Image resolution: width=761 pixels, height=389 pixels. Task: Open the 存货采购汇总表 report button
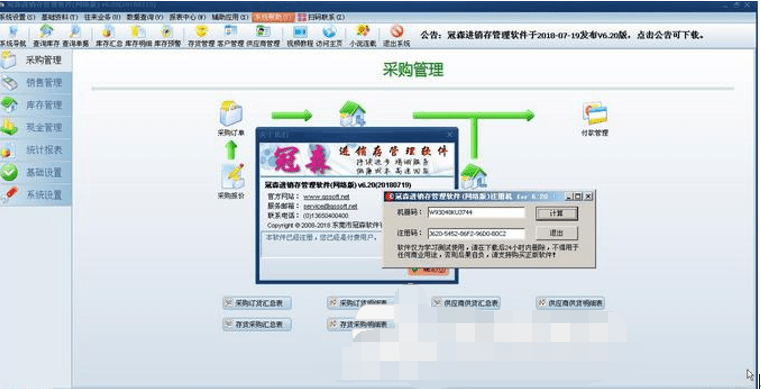[x=257, y=324]
